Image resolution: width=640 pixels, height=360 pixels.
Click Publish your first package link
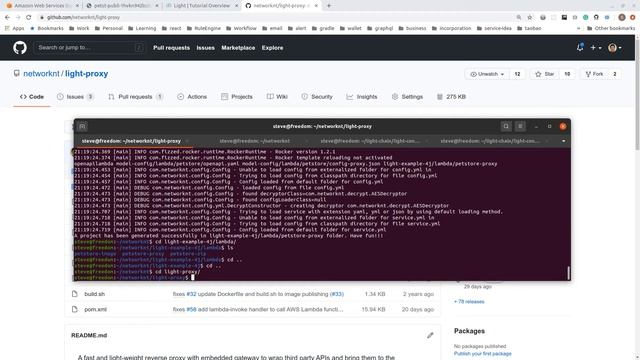pyautogui.click(x=482, y=353)
